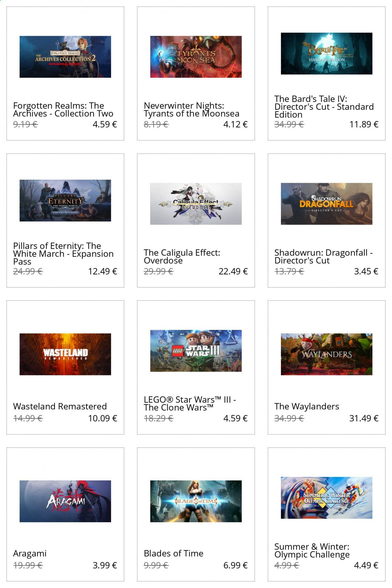This screenshot has height=588, width=392.
Task: Click the crossed-out 9.99 € original price
Action: [156, 565]
